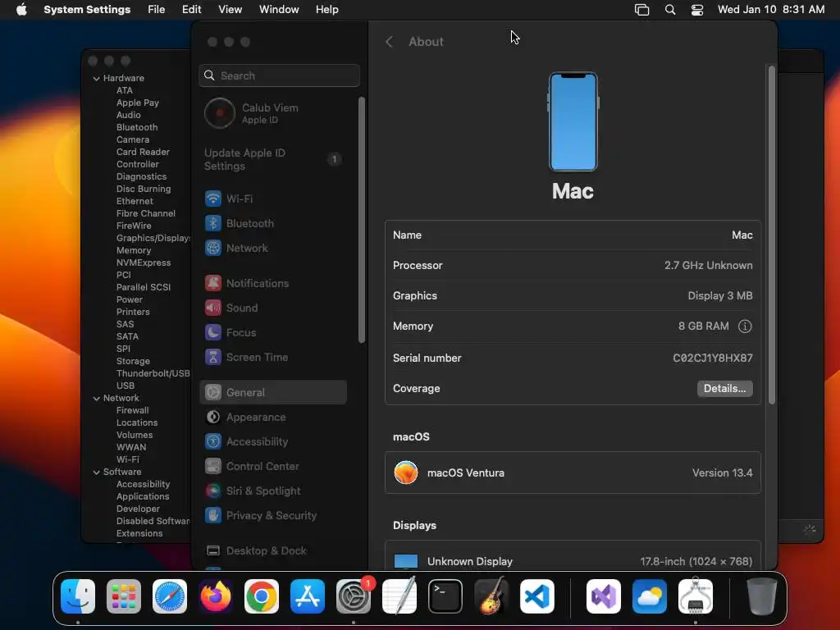Open System Information from the Dock
This screenshot has width=840, height=630.
point(696,596)
